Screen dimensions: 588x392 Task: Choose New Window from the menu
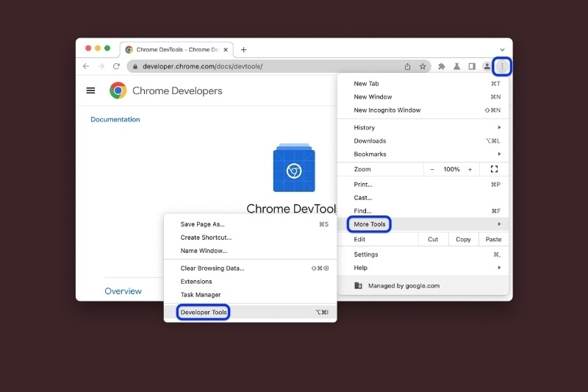tap(423, 97)
